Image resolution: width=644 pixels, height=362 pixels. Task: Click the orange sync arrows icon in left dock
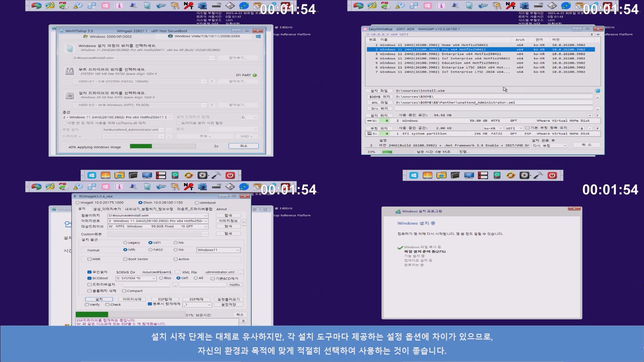tap(189, 175)
